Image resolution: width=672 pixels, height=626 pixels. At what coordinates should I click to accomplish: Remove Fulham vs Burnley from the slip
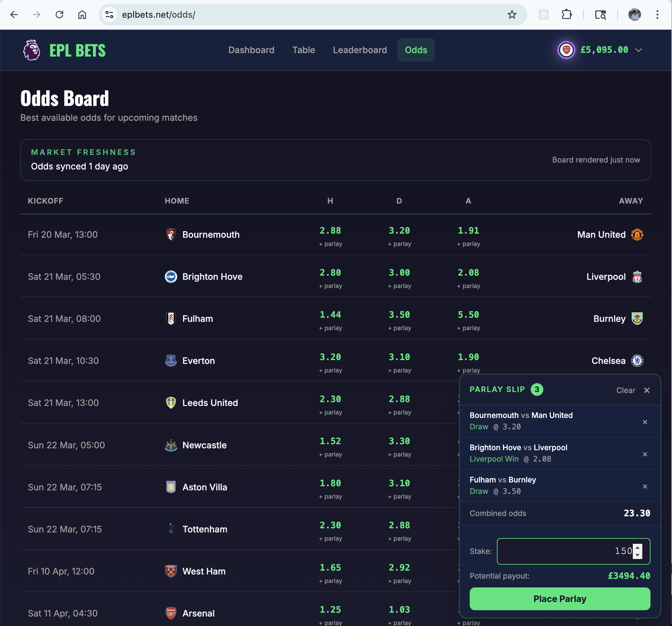pyautogui.click(x=645, y=487)
